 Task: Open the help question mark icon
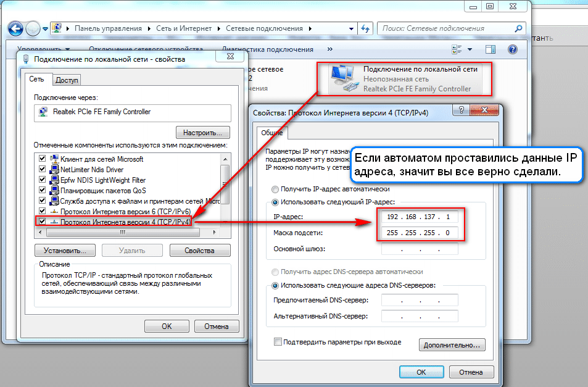(512, 49)
